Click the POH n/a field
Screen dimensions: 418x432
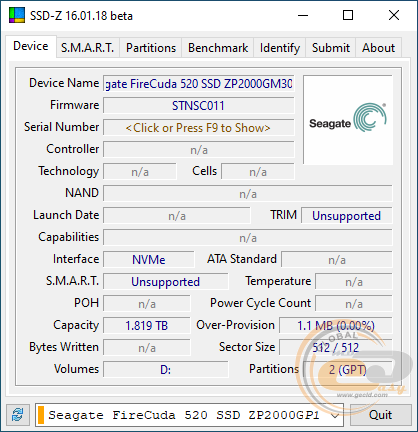click(147, 304)
